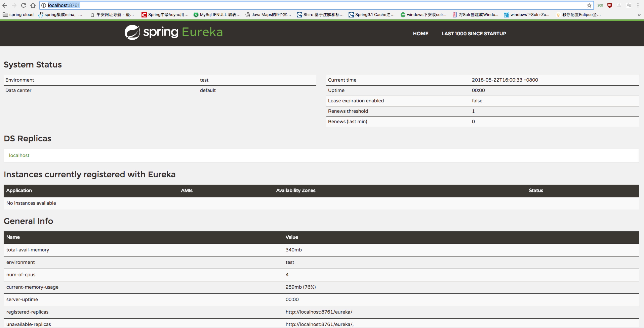Image resolution: width=644 pixels, height=328 pixels.
Task: Open the spring cloud bookmarks folder
Action: (x=18, y=15)
